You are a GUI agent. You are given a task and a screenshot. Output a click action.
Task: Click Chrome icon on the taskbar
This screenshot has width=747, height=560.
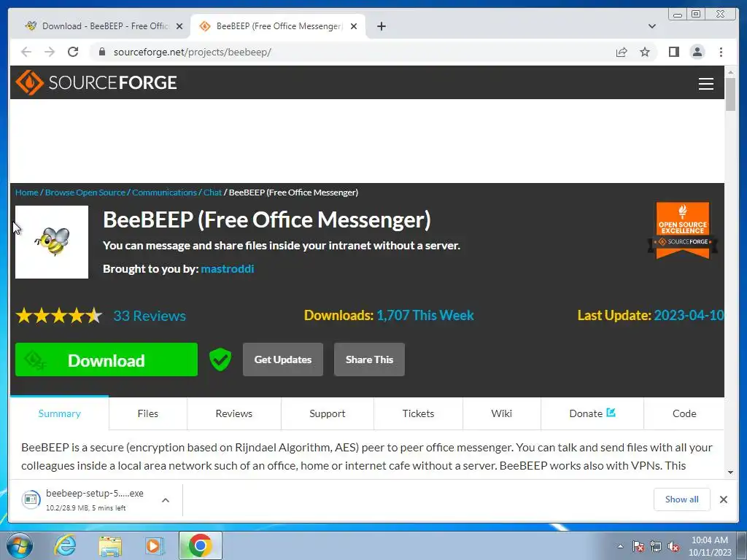[x=200, y=545]
